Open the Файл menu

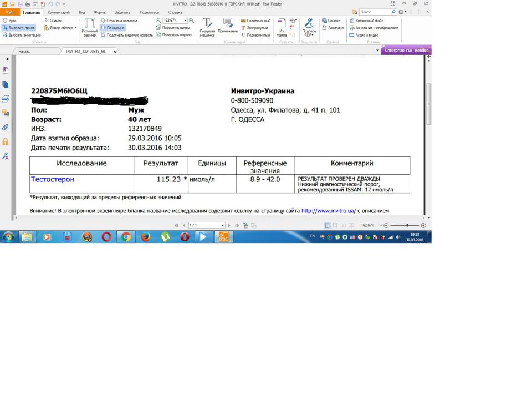(10, 12)
